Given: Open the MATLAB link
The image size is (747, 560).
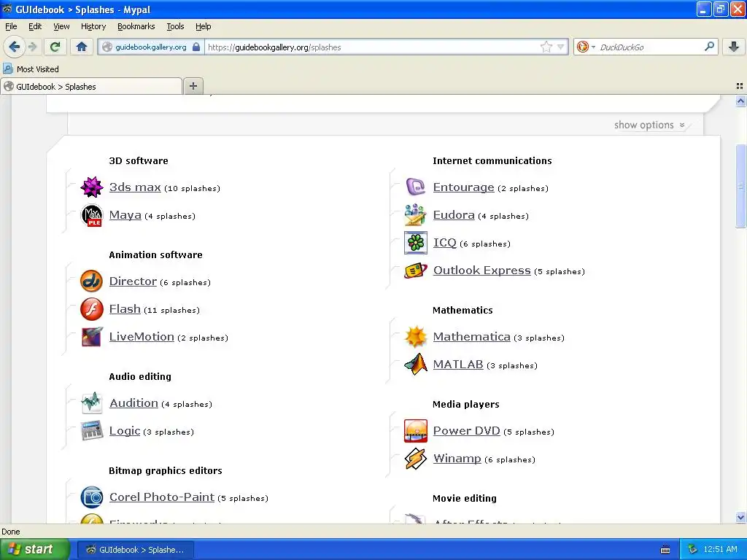Looking at the screenshot, I should [458, 365].
